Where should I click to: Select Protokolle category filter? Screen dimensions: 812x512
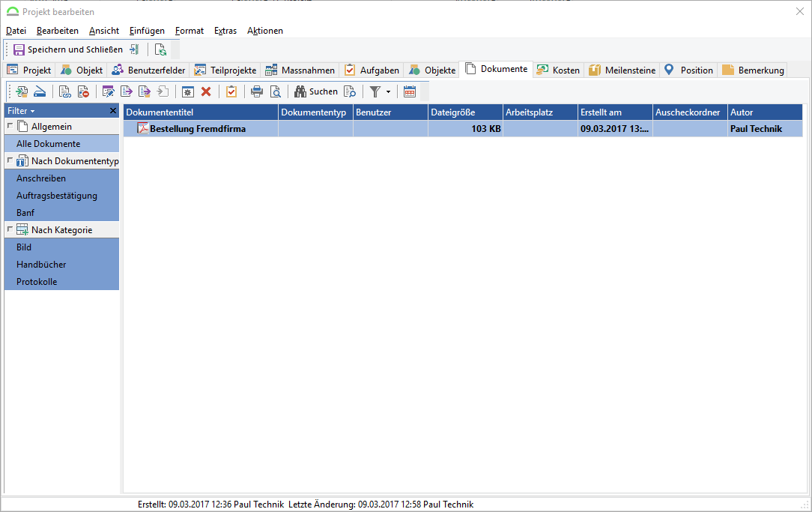coord(61,281)
